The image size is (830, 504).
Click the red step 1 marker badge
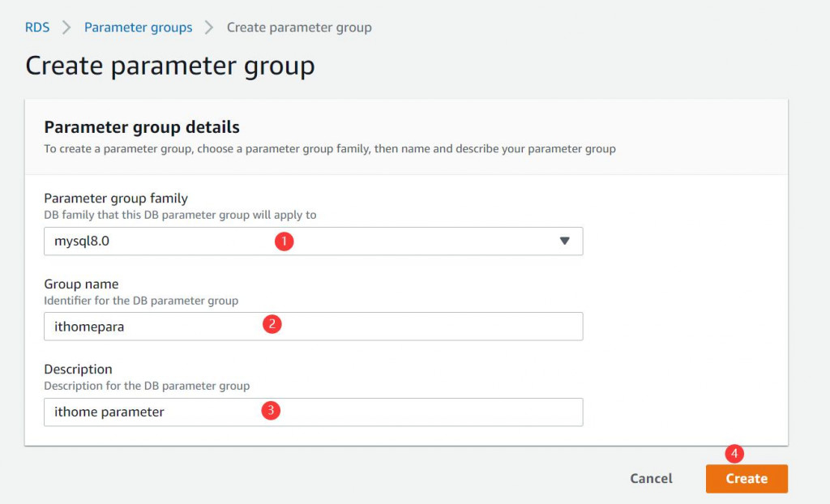pos(283,241)
